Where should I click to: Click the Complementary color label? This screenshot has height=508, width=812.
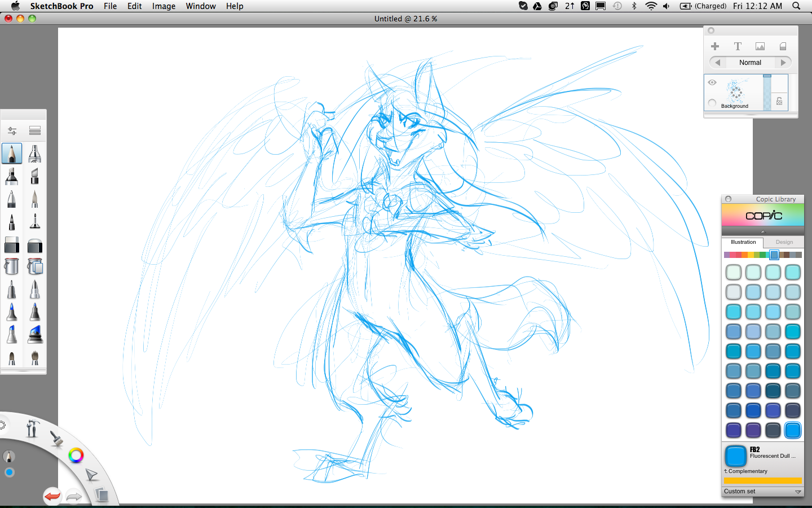pyautogui.click(x=748, y=471)
